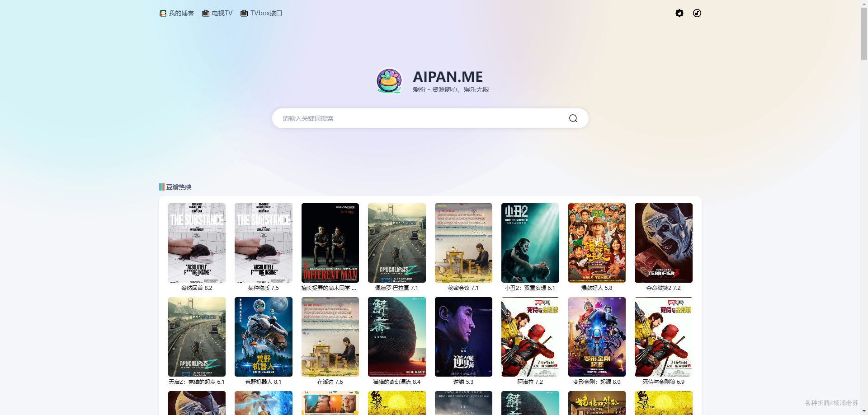Click the search magnifier icon
868x415 pixels.
(x=573, y=118)
